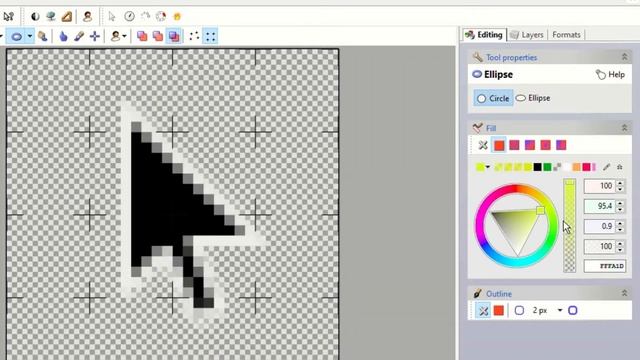The image size is (640, 360).
Task: Open the Ellipse tool dropdown arrow
Action: (x=30, y=36)
